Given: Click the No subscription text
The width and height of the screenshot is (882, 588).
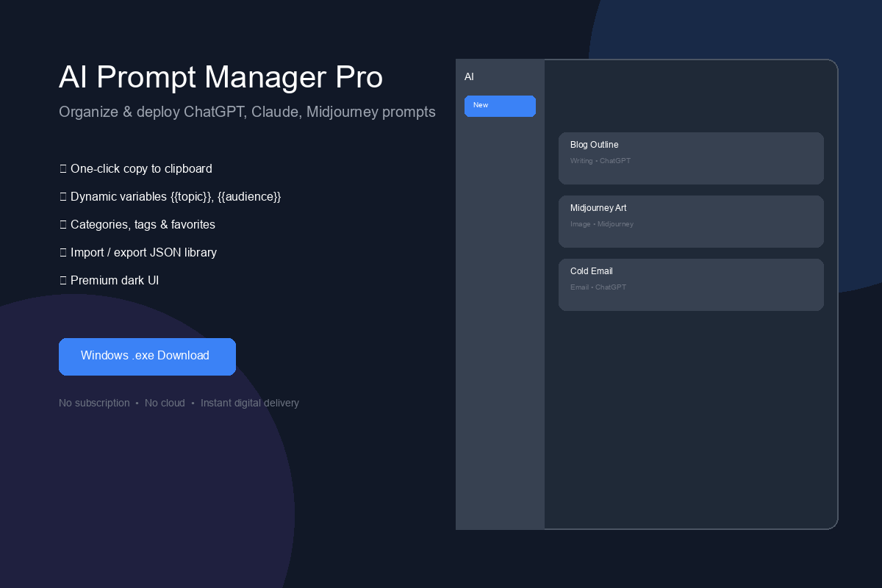Looking at the screenshot, I should click(94, 403).
